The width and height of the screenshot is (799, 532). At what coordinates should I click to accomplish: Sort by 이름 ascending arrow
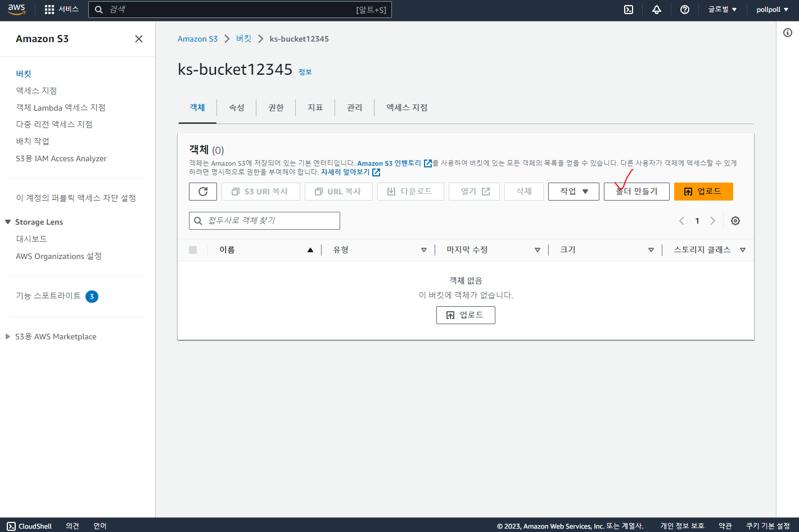point(310,250)
